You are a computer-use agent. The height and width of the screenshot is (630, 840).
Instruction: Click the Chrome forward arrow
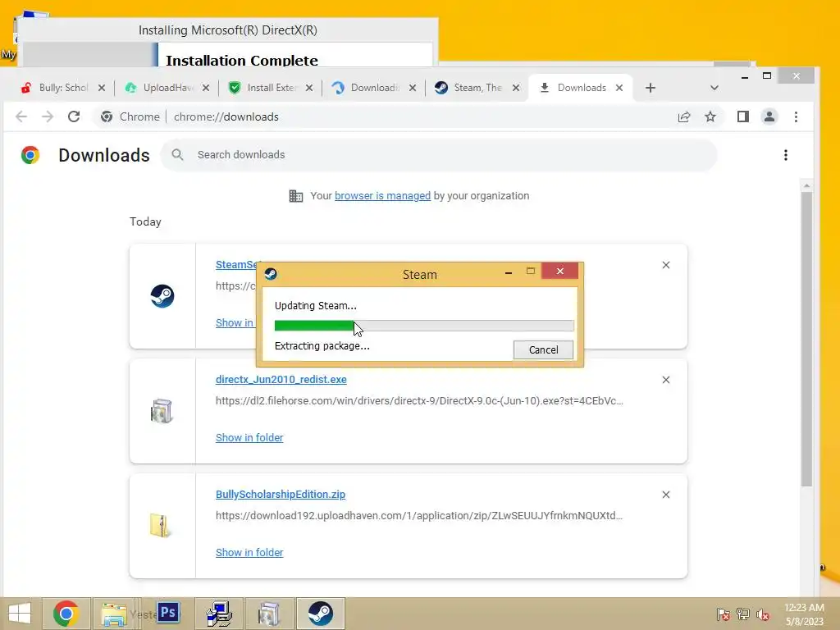(x=48, y=116)
